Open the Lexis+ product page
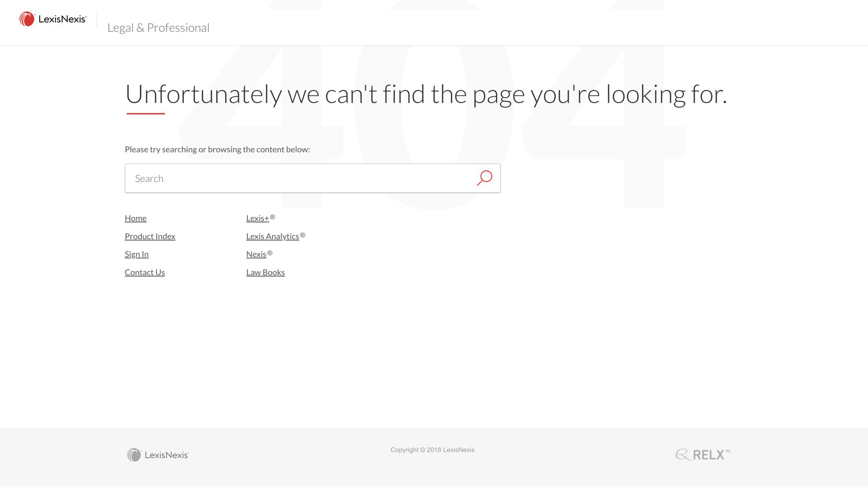Image resolution: width=868 pixels, height=488 pixels. [x=258, y=218]
